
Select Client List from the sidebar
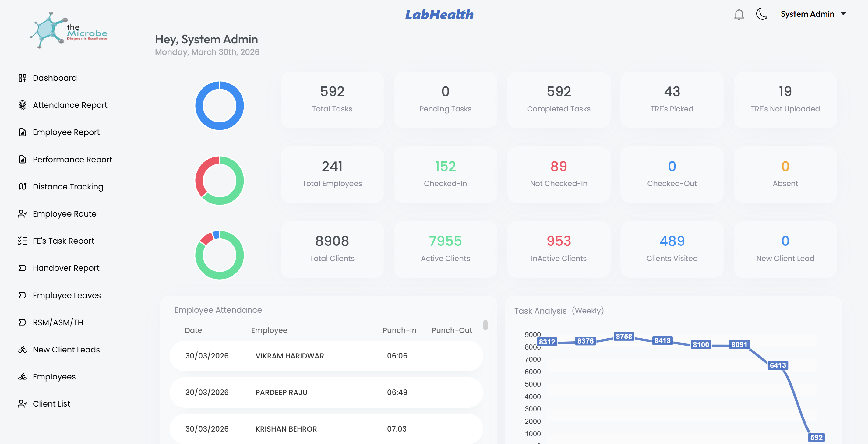coord(51,403)
